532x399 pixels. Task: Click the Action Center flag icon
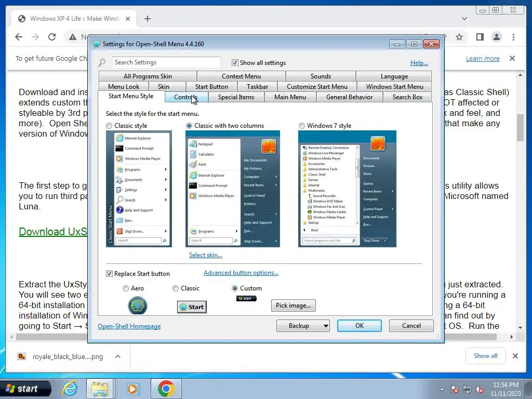455,389
